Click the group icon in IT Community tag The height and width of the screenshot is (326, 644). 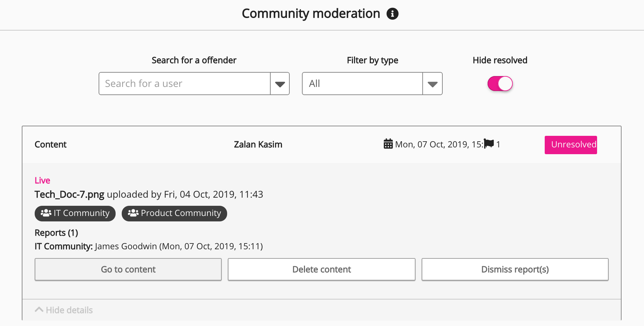point(46,213)
